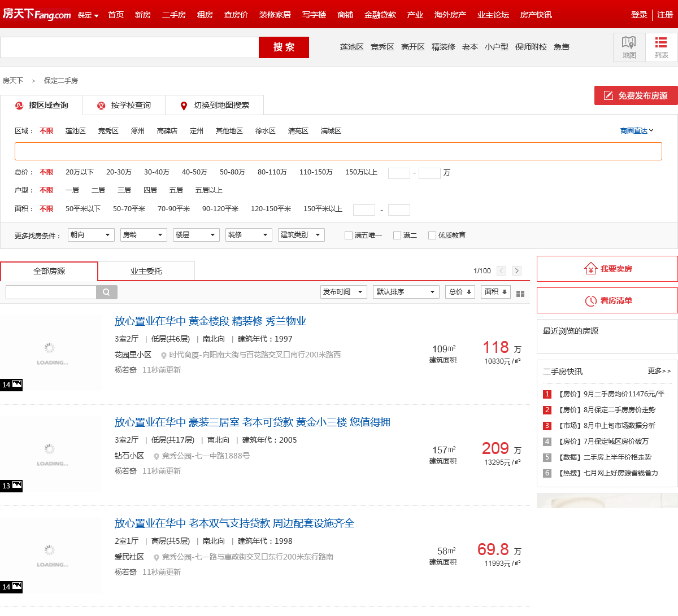Open listing 豪装三居室 老本可贷款 title

click(x=252, y=422)
